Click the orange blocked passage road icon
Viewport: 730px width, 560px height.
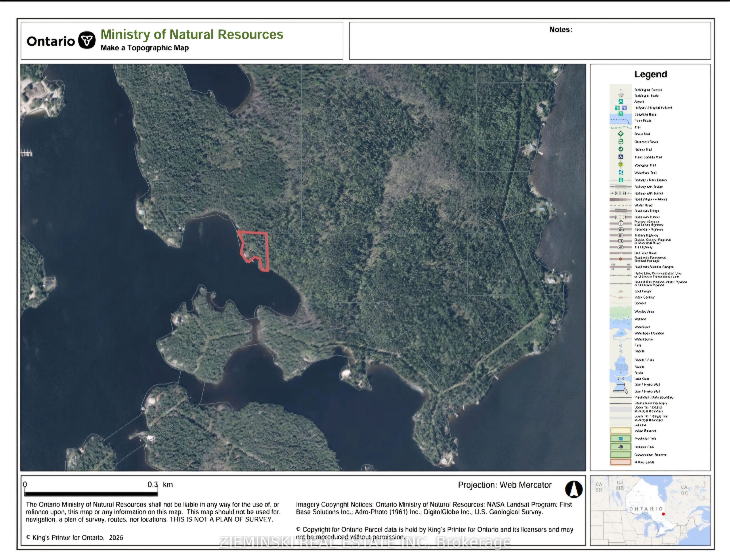(x=620, y=259)
